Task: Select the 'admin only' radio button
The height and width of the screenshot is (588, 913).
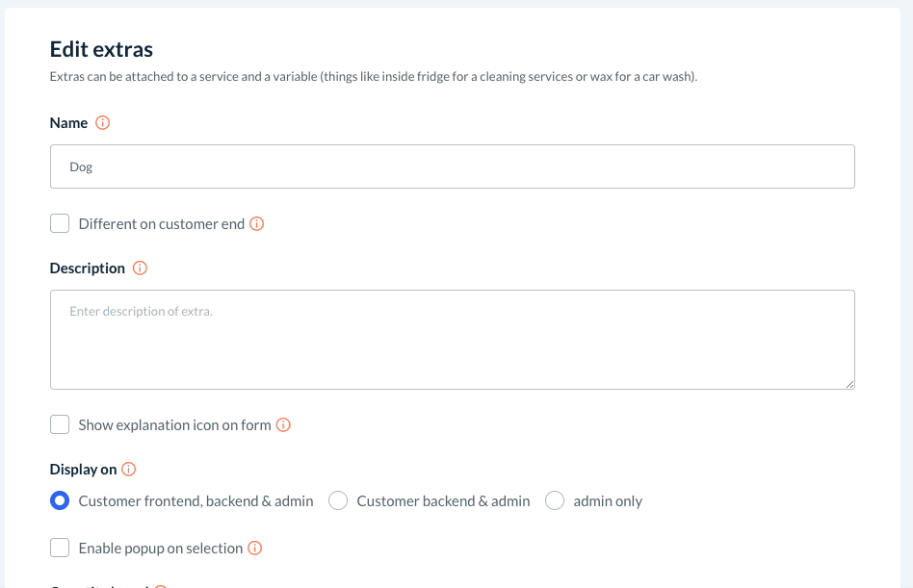Action: point(555,500)
